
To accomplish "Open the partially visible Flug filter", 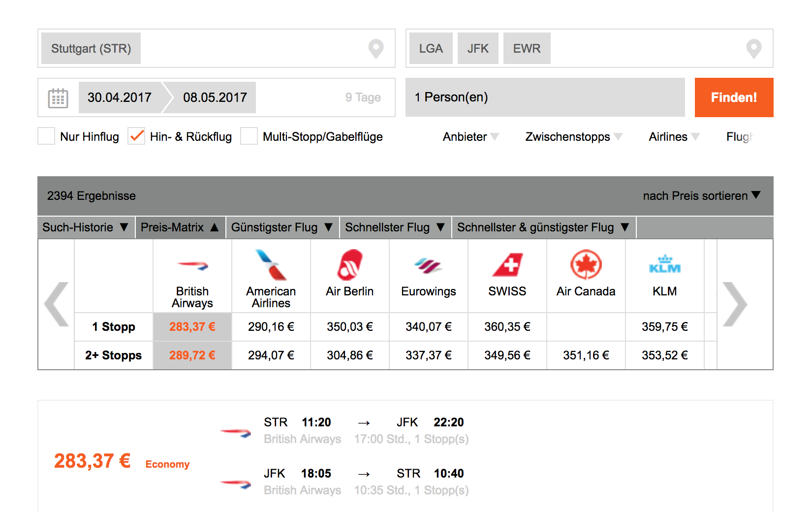I will (739, 137).
